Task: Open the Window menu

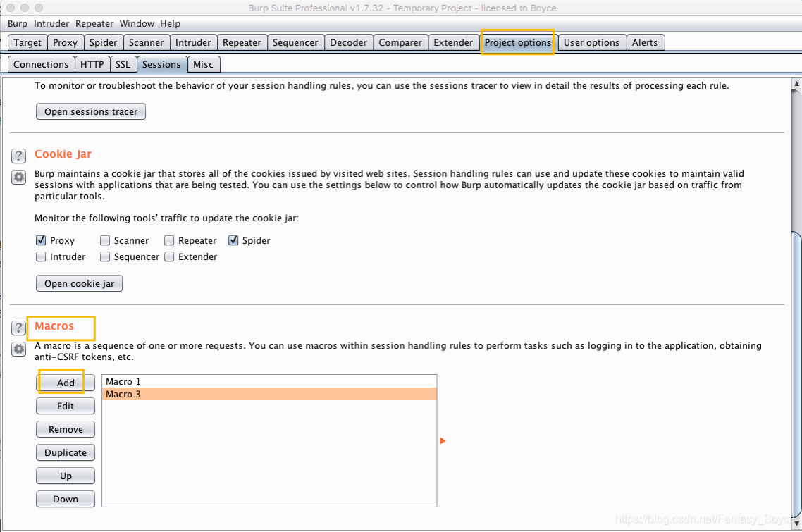Action: (x=137, y=23)
